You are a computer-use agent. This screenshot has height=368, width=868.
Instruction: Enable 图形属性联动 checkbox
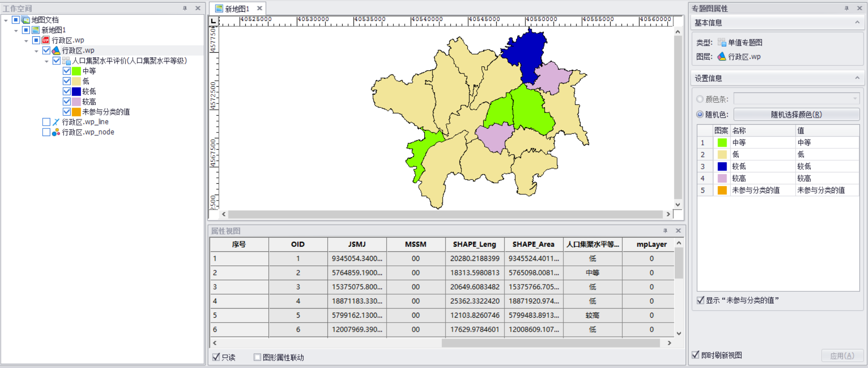[257, 357]
